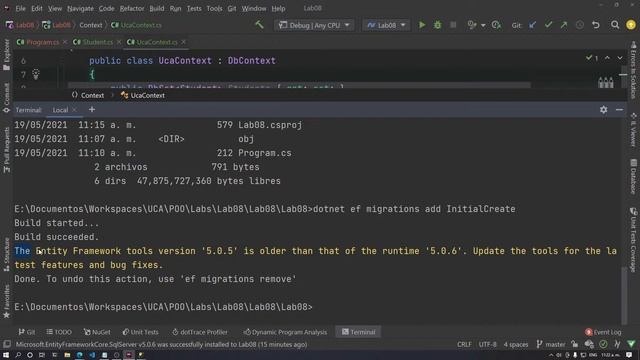
Task: Open the Tools menu
Action: pos(214,8)
